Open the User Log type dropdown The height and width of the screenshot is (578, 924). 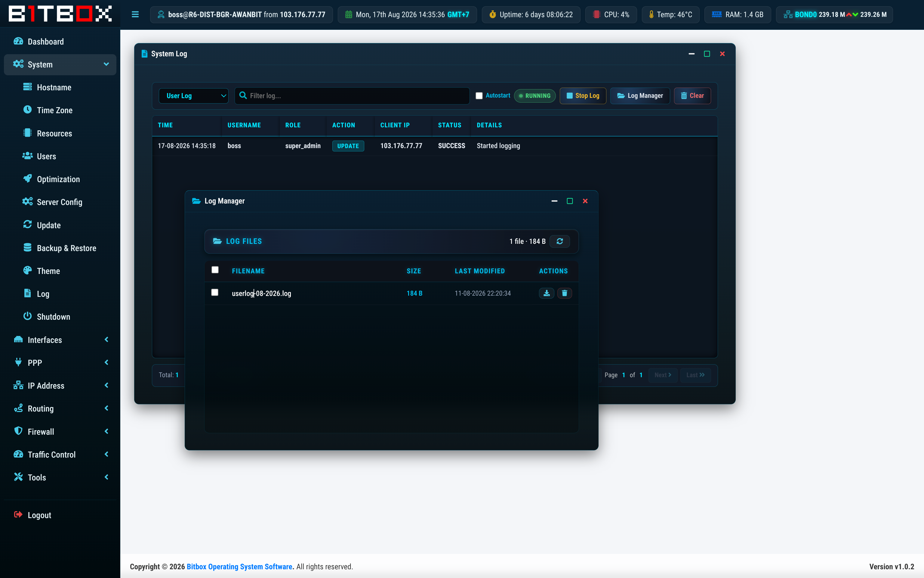point(194,95)
